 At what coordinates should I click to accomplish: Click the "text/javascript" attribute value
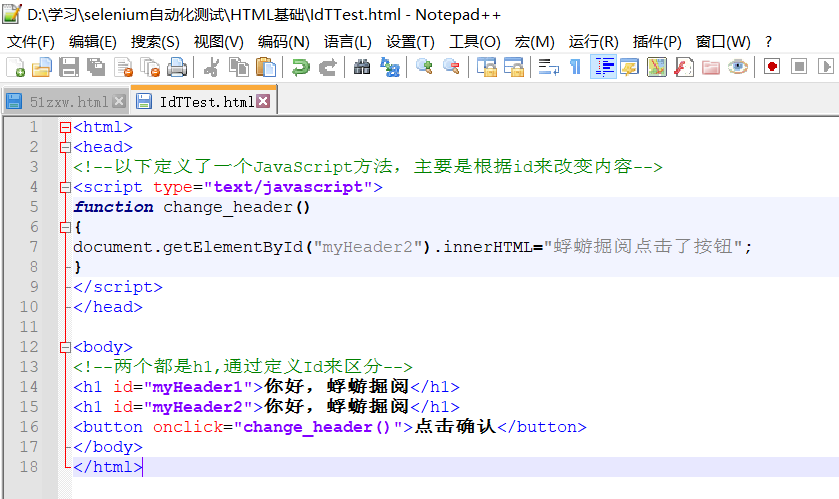(x=288, y=187)
